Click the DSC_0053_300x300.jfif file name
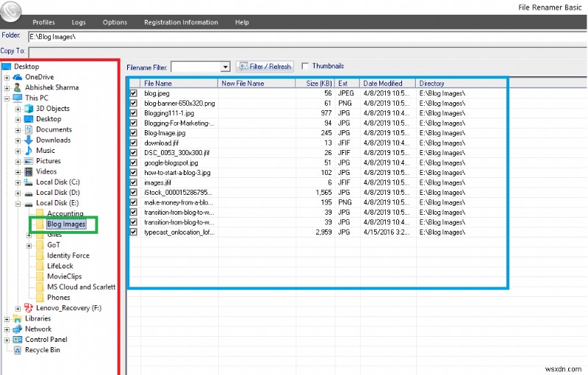588x375 pixels. [177, 153]
